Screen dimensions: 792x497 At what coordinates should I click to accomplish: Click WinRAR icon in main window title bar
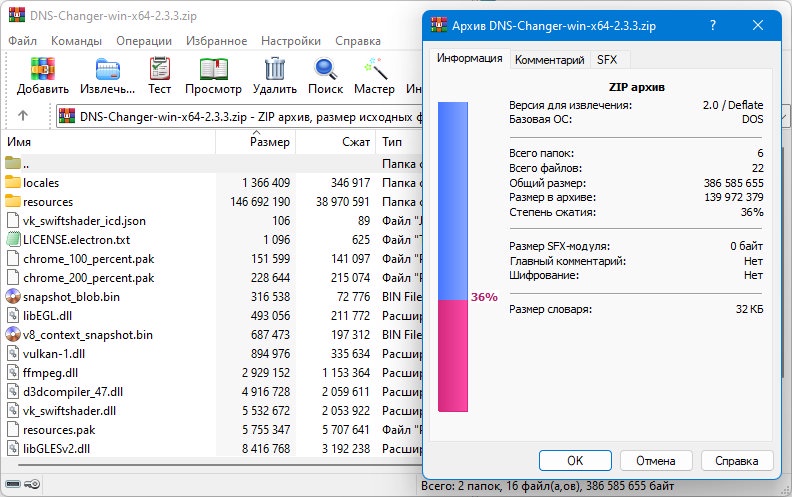click(17, 14)
